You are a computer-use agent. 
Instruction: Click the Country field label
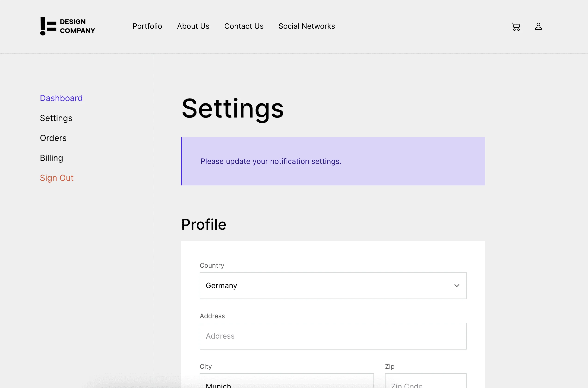(212, 266)
